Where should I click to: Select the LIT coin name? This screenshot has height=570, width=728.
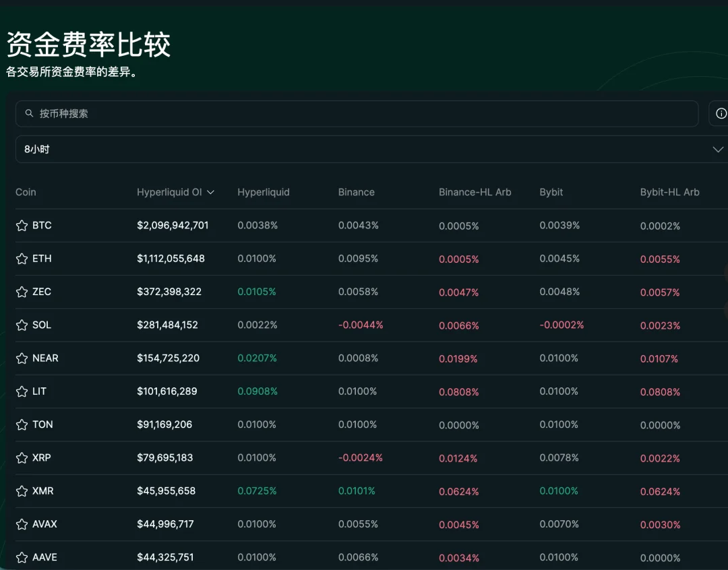pos(39,391)
